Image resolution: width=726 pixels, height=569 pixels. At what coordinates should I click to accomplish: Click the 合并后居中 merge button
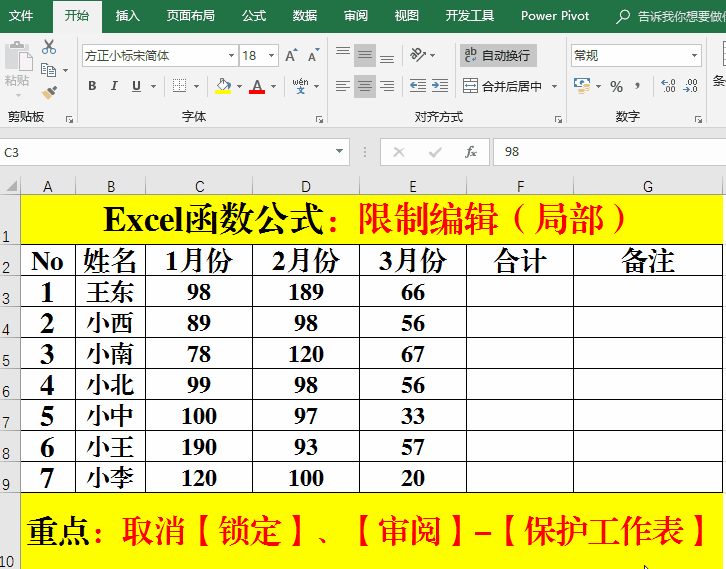tap(510, 86)
